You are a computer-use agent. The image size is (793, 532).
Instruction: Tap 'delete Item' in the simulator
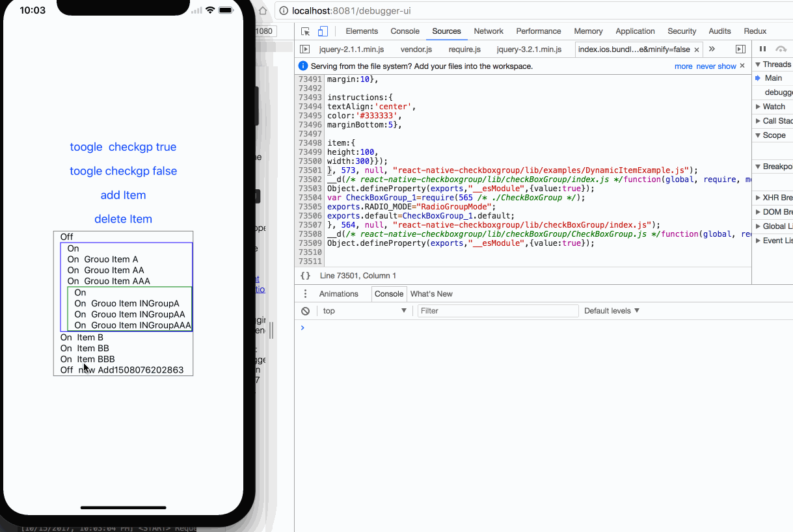click(123, 219)
